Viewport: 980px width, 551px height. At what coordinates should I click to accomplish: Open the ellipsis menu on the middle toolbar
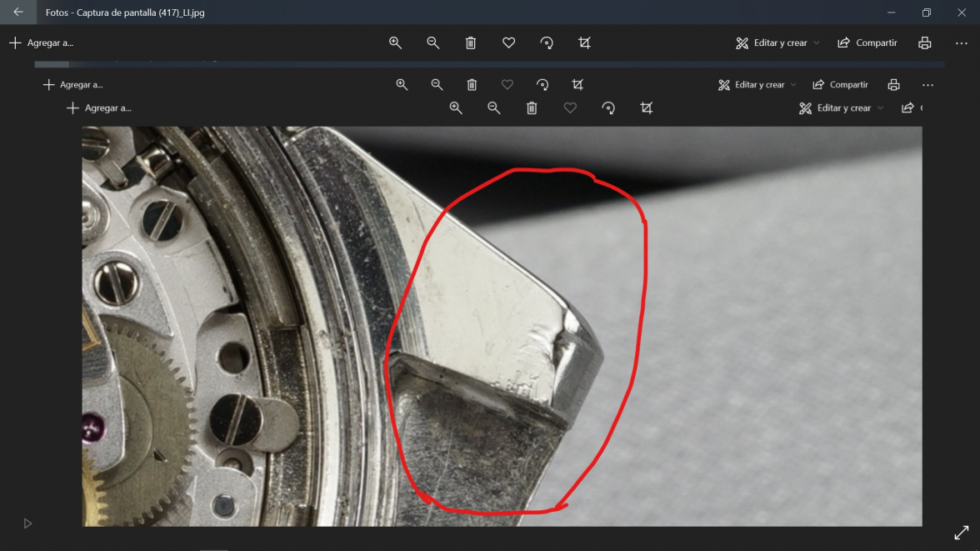point(927,84)
